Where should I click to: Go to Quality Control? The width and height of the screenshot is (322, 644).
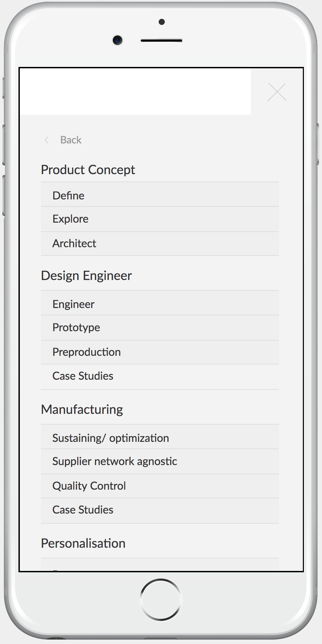tap(89, 486)
